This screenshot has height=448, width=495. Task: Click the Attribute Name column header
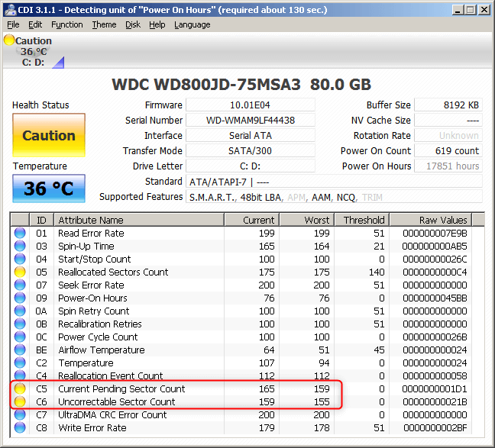click(139, 220)
